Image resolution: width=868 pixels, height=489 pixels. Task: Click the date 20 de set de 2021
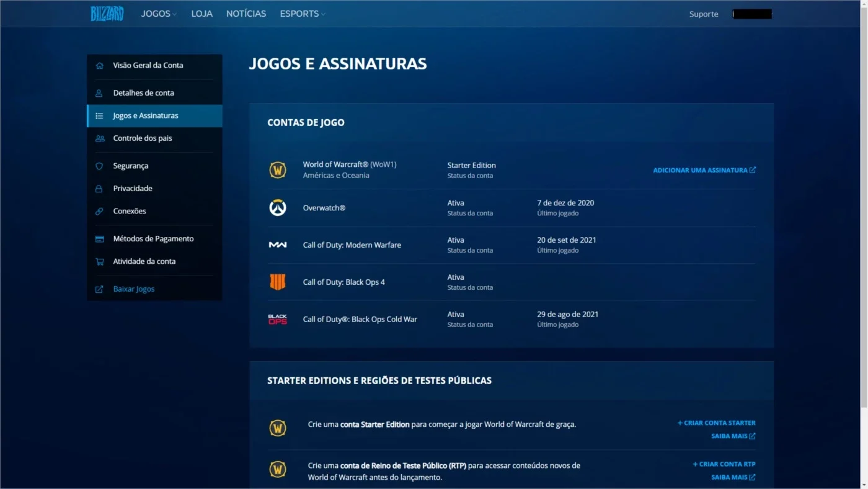pos(567,240)
